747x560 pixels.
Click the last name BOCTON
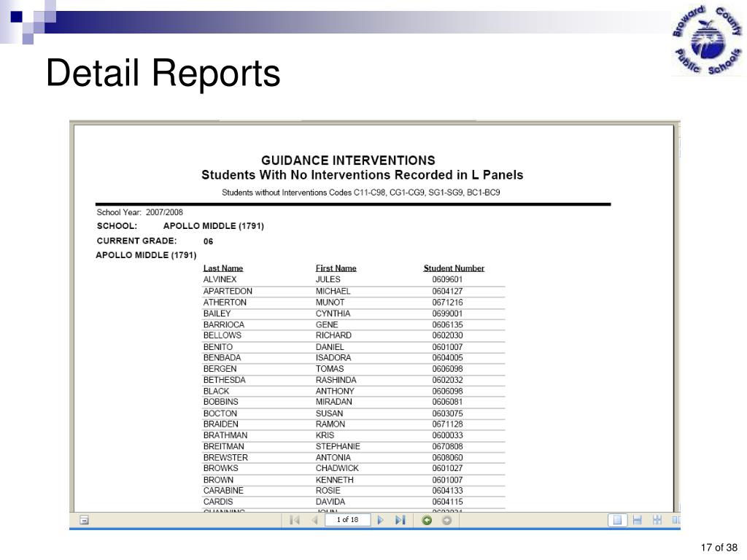coord(220,413)
